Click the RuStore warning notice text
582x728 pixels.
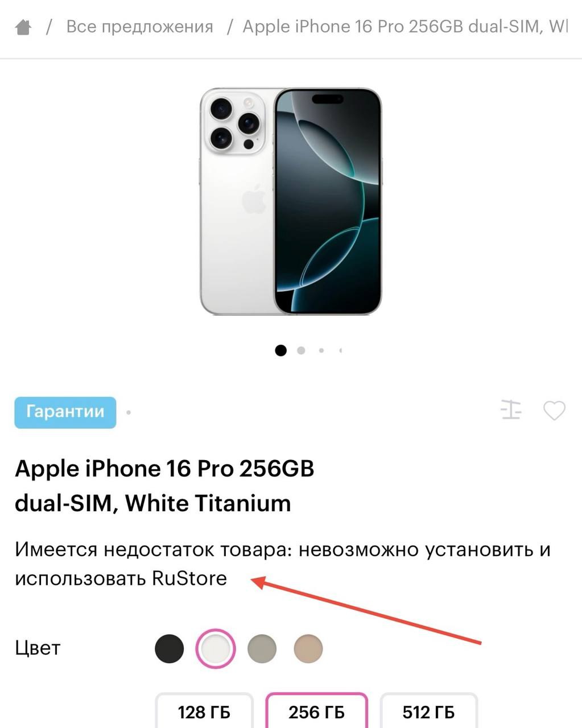coord(283,564)
